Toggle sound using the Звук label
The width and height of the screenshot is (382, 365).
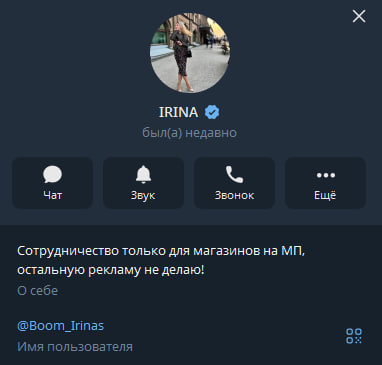[143, 195]
